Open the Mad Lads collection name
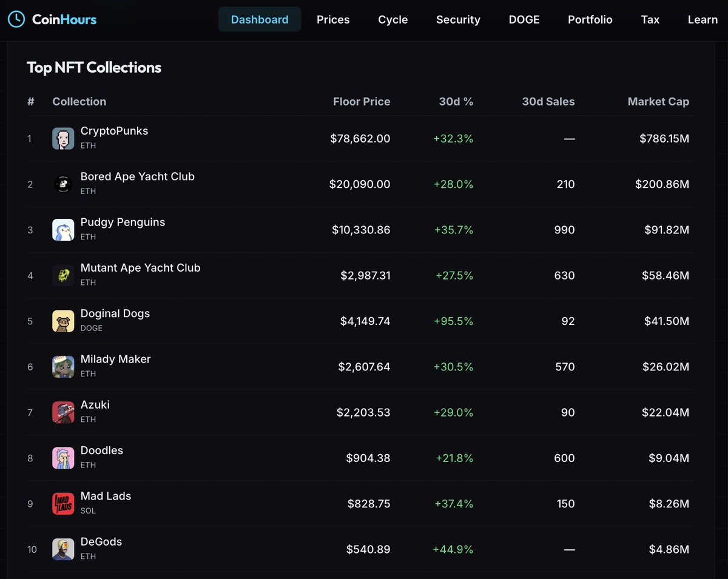This screenshot has width=728, height=579. (106, 496)
